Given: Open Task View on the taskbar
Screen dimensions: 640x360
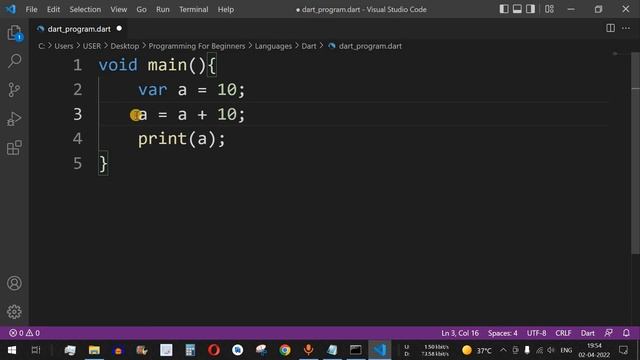Looking at the screenshot, I should [36, 350].
